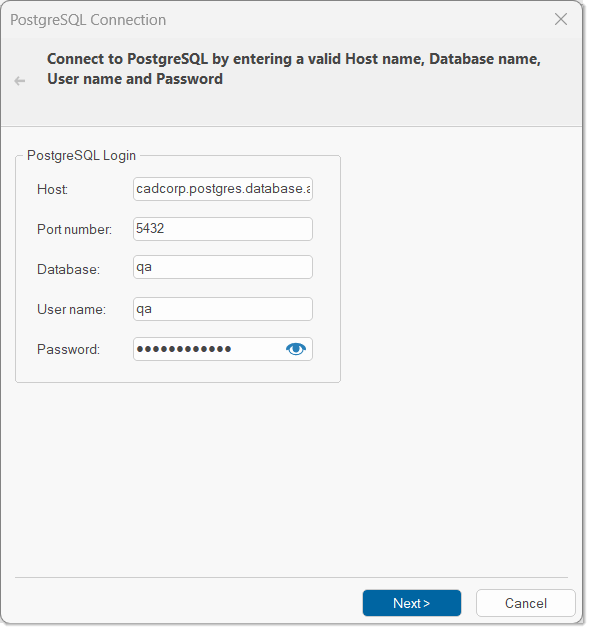Proceed with the Next button
Screen dimensions: 590x630
412,603
